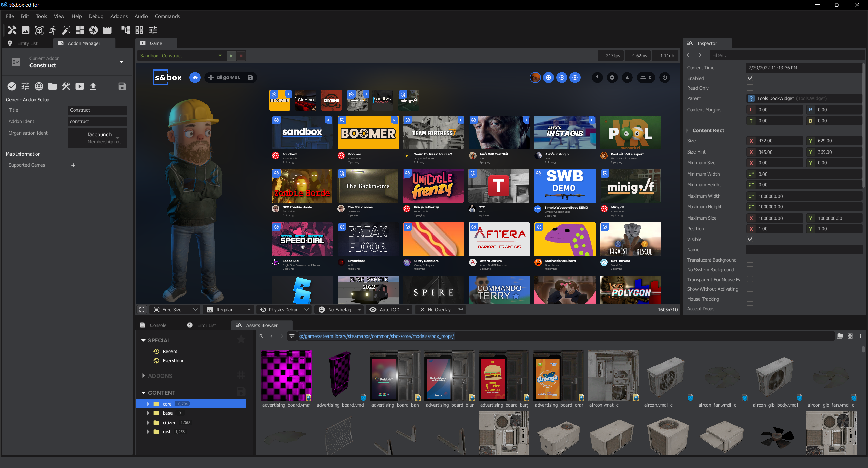Click the blue home button in the game menu
Screen dimensions: 868x468
(x=195, y=78)
